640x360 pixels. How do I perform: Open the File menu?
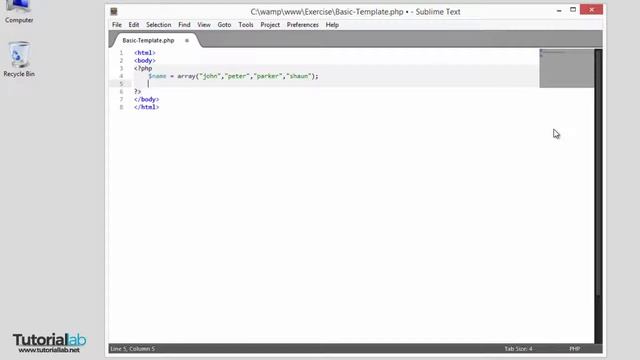pyautogui.click(x=117, y=25)
